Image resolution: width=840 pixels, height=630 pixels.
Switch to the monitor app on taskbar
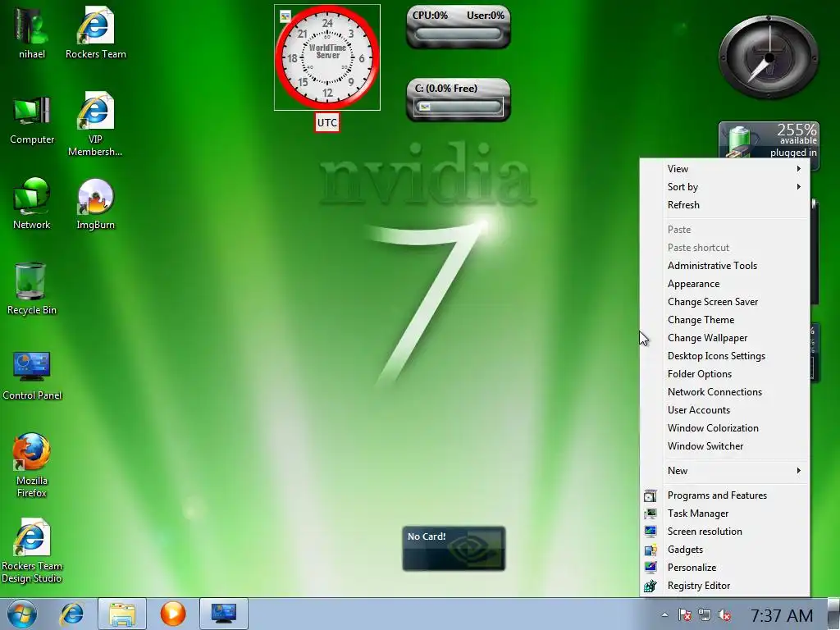pos(223,614)
